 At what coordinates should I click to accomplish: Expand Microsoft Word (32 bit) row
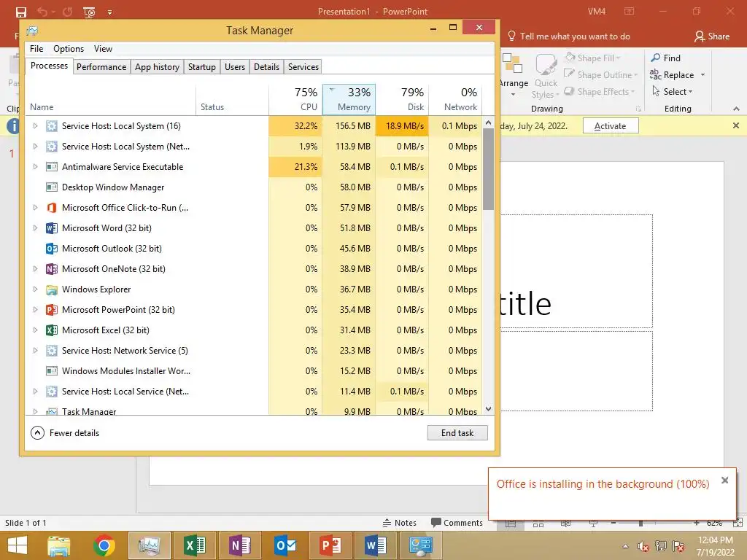[x=35, y=228]
